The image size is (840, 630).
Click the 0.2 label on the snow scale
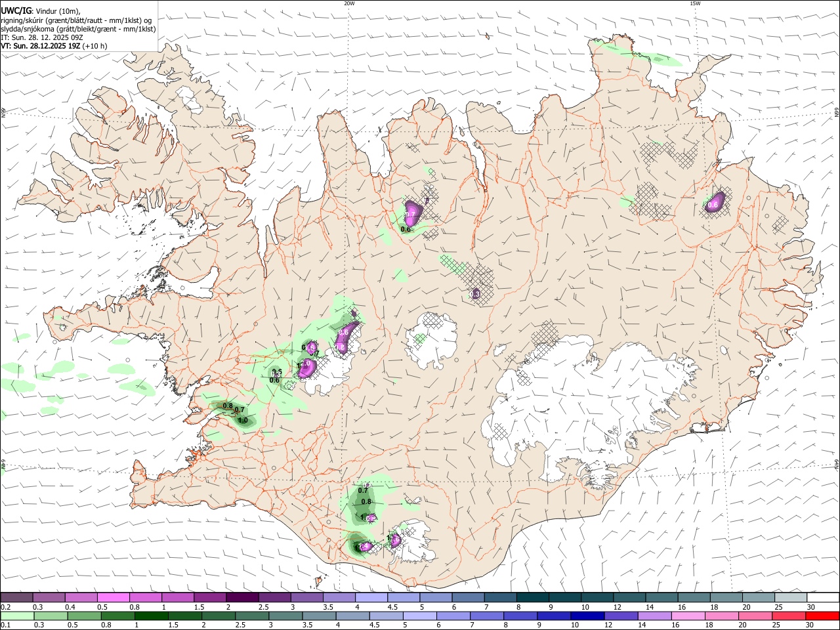pos(5,607)
